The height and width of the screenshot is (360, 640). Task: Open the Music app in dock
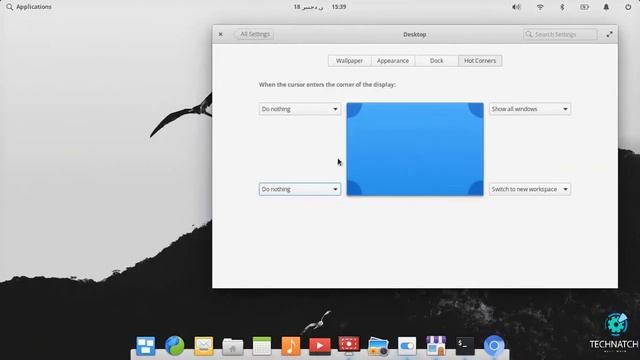click(x=291, y=346)
